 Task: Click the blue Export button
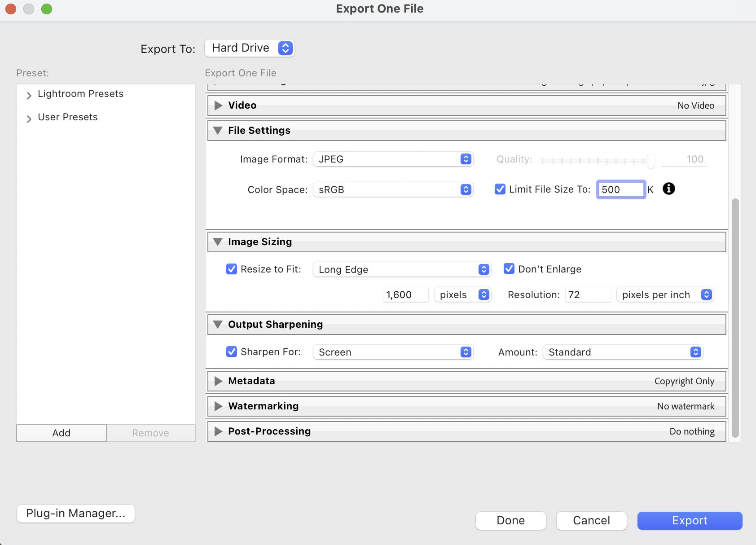point(690,520)
